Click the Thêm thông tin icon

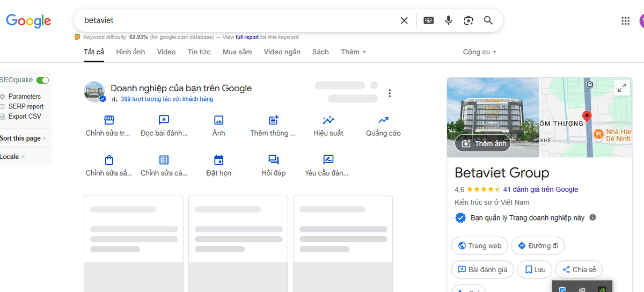[x=273, y=120]
